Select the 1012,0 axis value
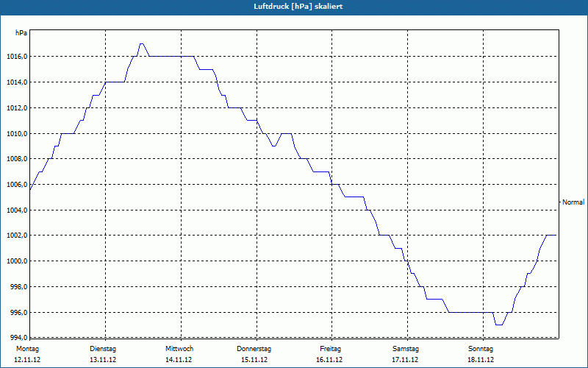Viewport: 588px width, 368px height. click(17, 108)
